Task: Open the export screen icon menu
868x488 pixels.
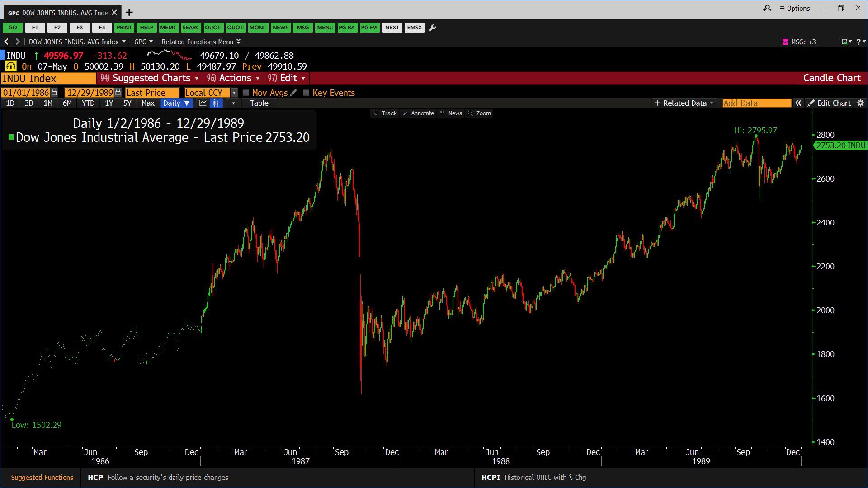Action: tap(846, 42)
